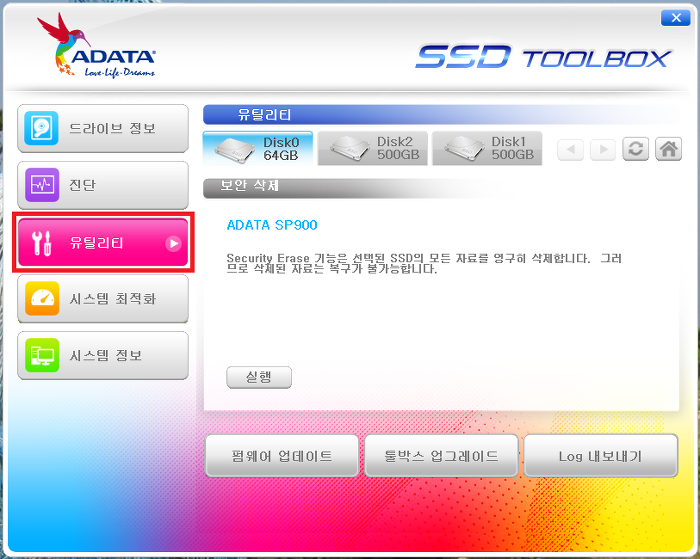Select the Disk0 64GB drive tab
This screenshot has height=559, width=700.
pyautogui.click(x=258, y=148)
